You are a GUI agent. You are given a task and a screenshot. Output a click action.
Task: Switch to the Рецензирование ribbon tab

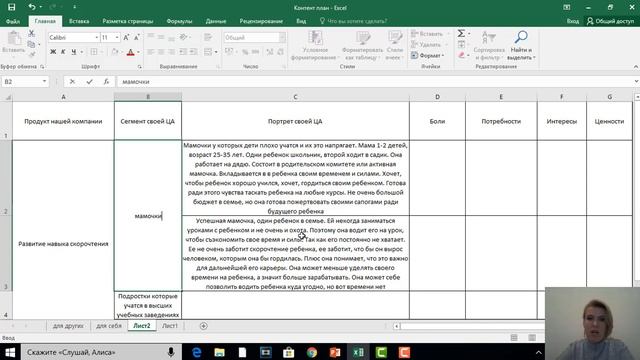click(261, 21)
